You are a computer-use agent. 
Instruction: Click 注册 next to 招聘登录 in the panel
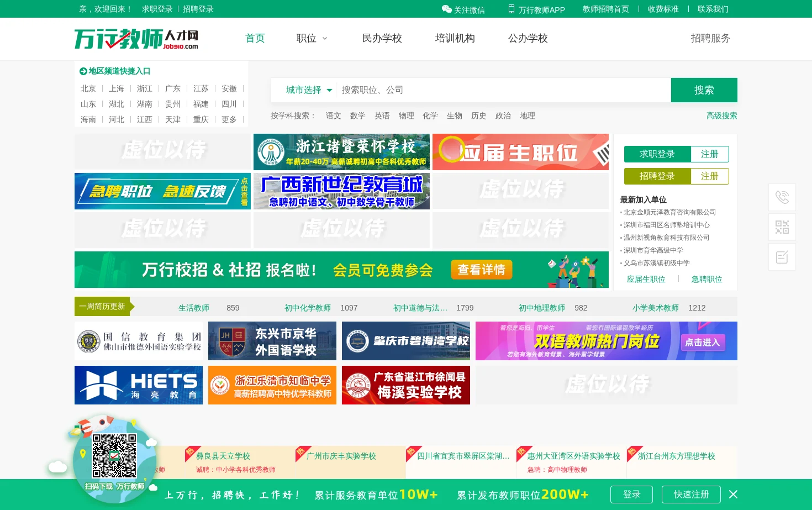click(710, 176)
